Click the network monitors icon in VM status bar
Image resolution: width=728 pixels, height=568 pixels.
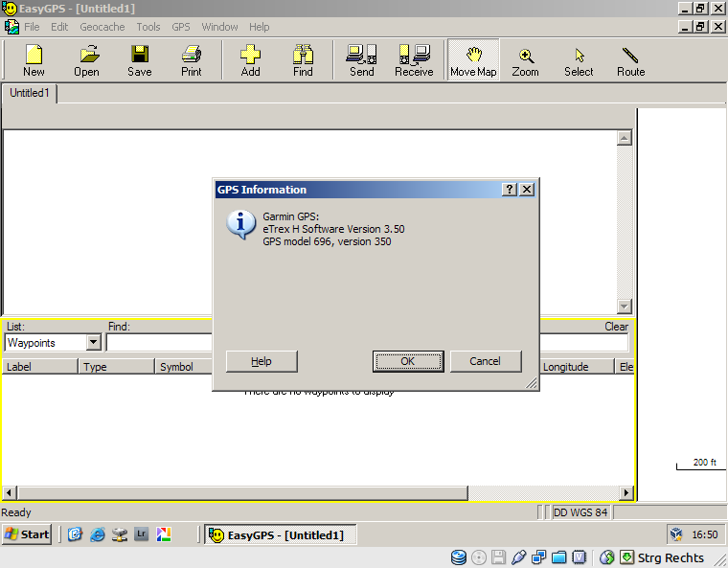[x=538, y=557]
